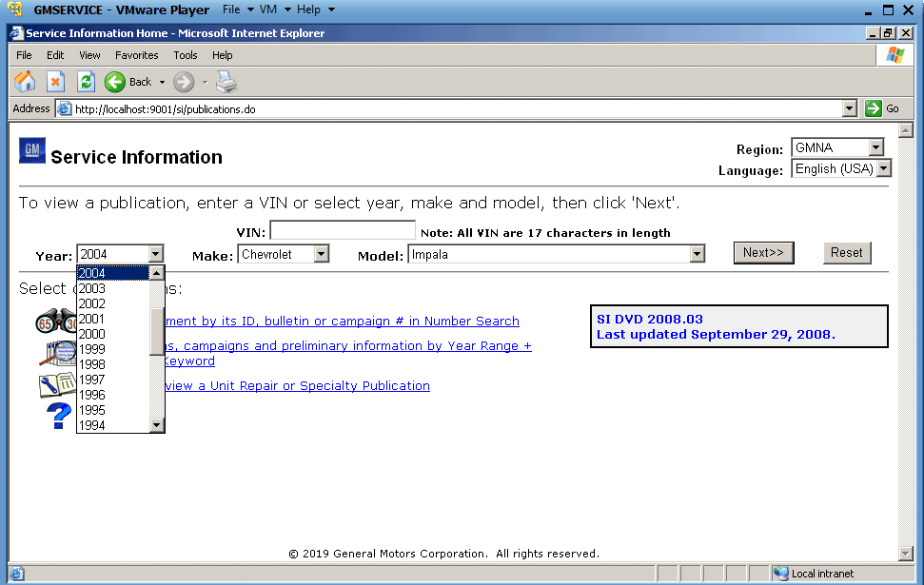Viewport: 924px width, 585px height.
Task: Select 2001 in the year list
Action: point(113,319)
